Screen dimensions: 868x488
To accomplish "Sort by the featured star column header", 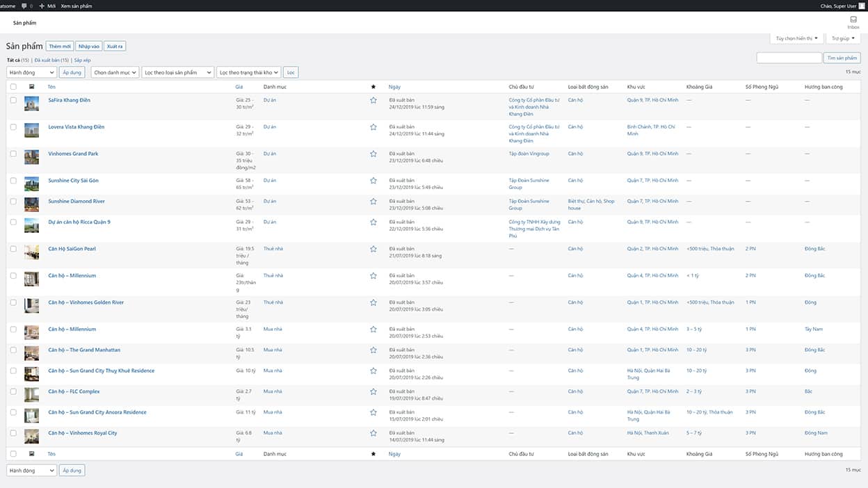I will 373,87.
